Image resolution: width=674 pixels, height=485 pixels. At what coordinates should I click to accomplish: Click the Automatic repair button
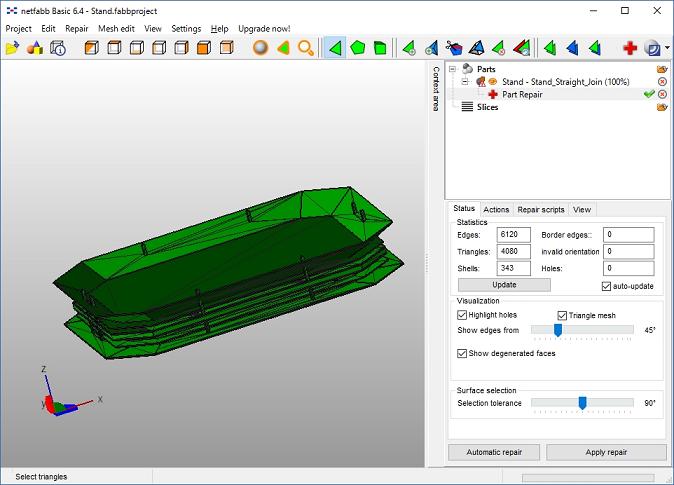click(x=493, y=452)
